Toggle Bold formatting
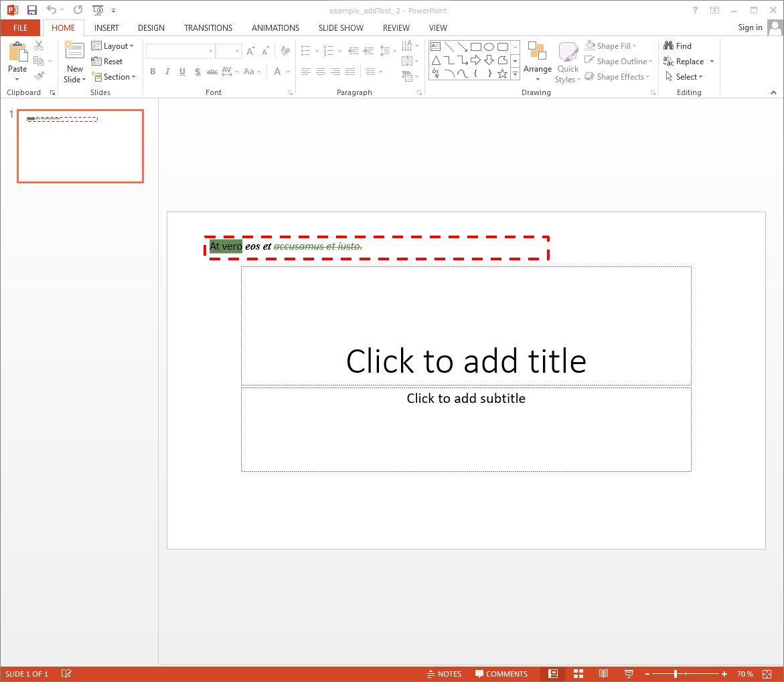784x682 pixels. click(x=153, y=72)
